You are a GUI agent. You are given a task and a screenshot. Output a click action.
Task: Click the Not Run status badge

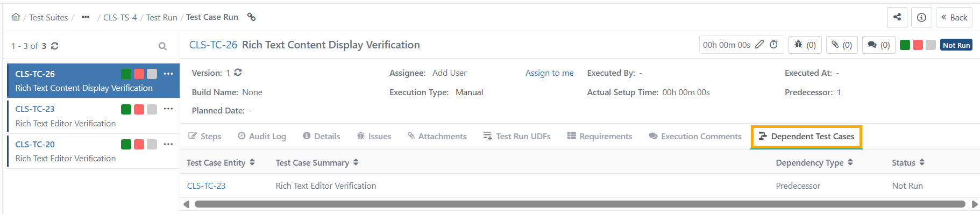[956, 45]
